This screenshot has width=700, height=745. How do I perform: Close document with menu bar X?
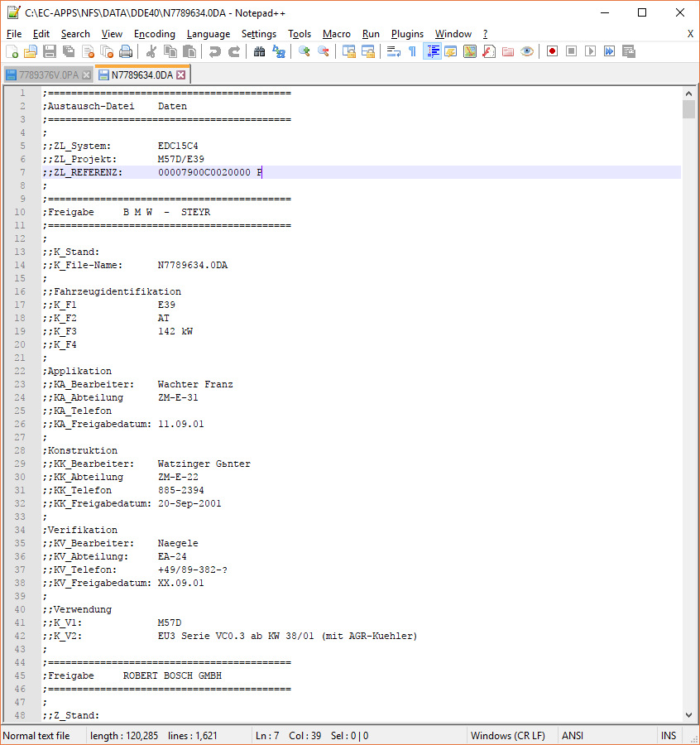(x=690, y=34)
